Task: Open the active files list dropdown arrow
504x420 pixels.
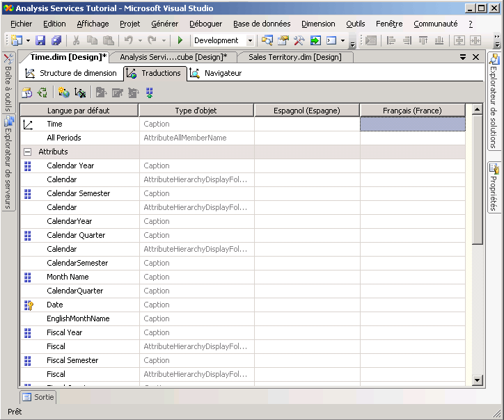Action: (463, 57)
